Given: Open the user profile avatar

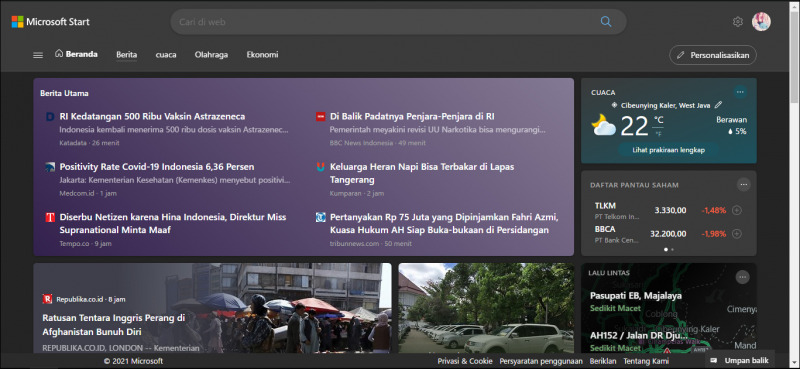Looking at the screenshot, I should coord(761,21).
